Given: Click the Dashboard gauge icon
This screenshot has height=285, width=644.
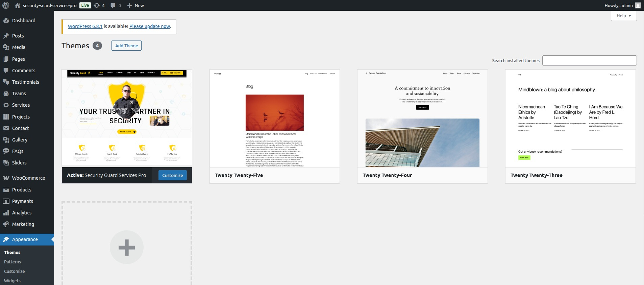Looking at the screenshot, I should coord(6,21).
